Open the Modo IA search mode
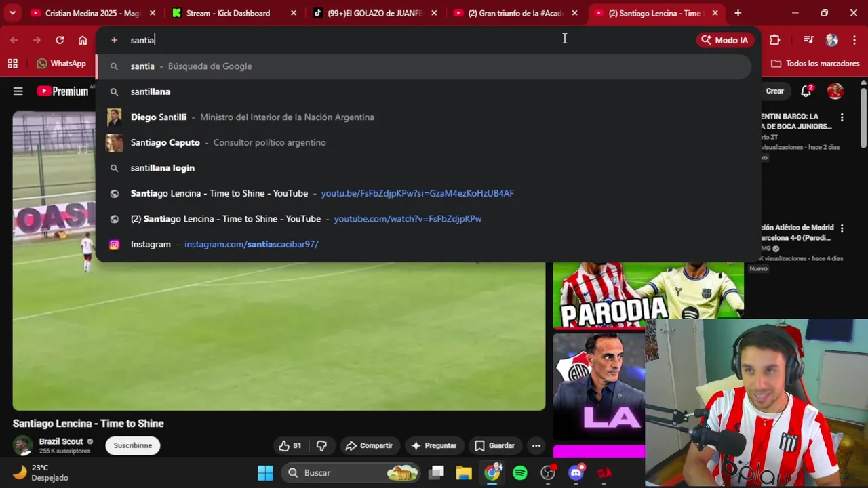The image size is (868, 488). 725,40
